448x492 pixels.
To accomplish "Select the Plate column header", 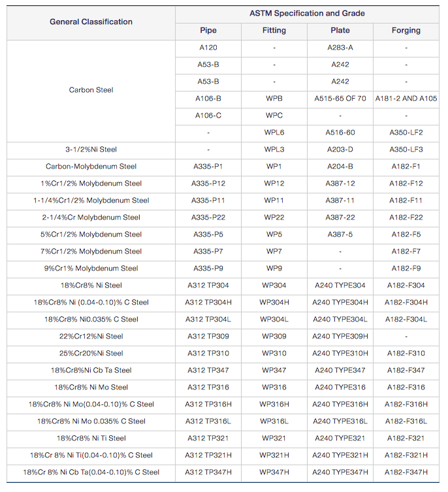I will tap(340, 31).
